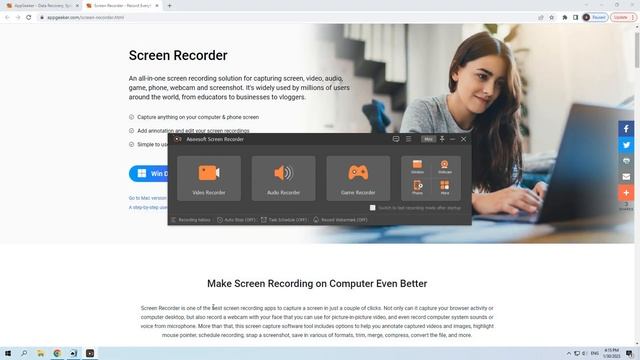Show hidden system tray icons
This screenshot has width=640, height=360.
pyautogui.click(x=569, y=353)
